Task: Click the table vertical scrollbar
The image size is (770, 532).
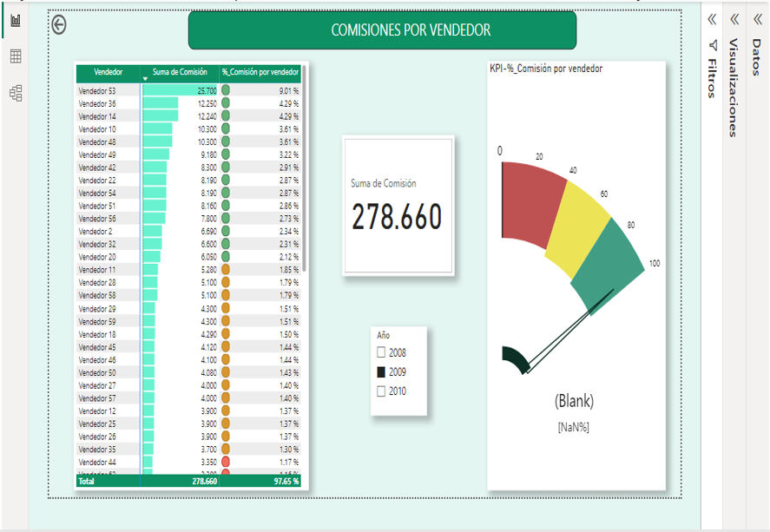Action: 305,167
